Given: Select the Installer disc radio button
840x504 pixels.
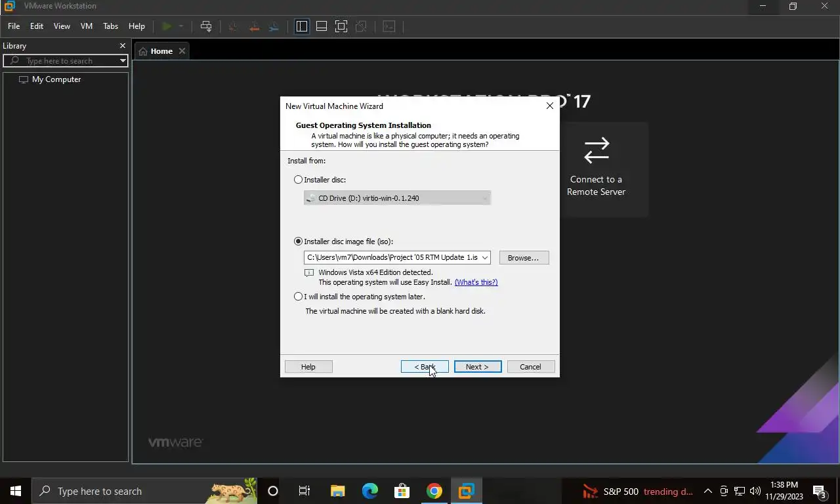Looking at the screenshot, I should (299, 179).
